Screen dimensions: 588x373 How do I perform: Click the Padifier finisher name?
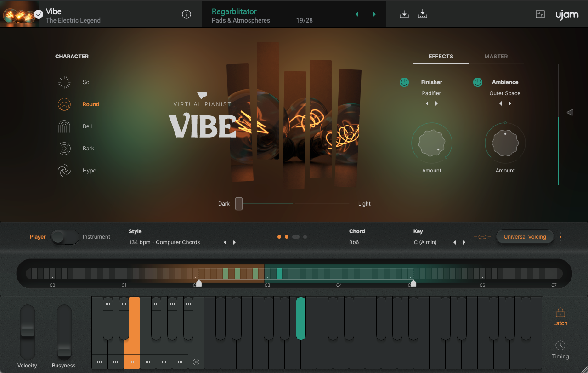(x=431, y=93)
